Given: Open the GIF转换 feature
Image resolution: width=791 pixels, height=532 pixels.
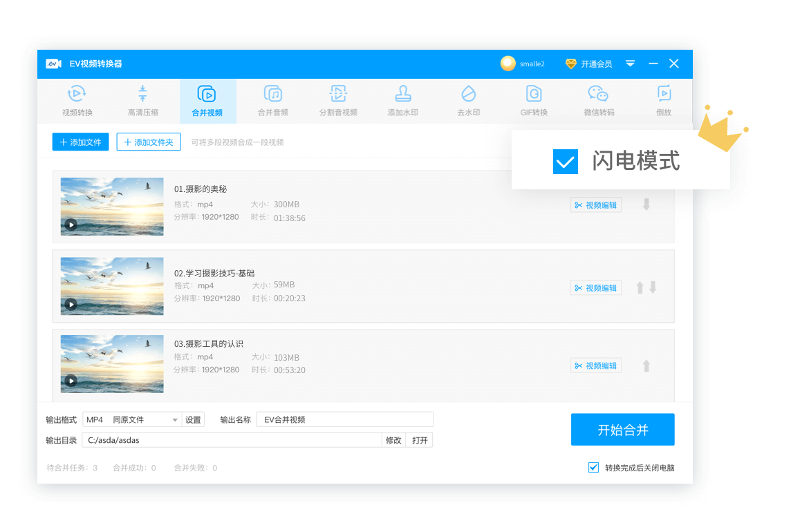Looking at the screenshot, I should click(532, 100).
